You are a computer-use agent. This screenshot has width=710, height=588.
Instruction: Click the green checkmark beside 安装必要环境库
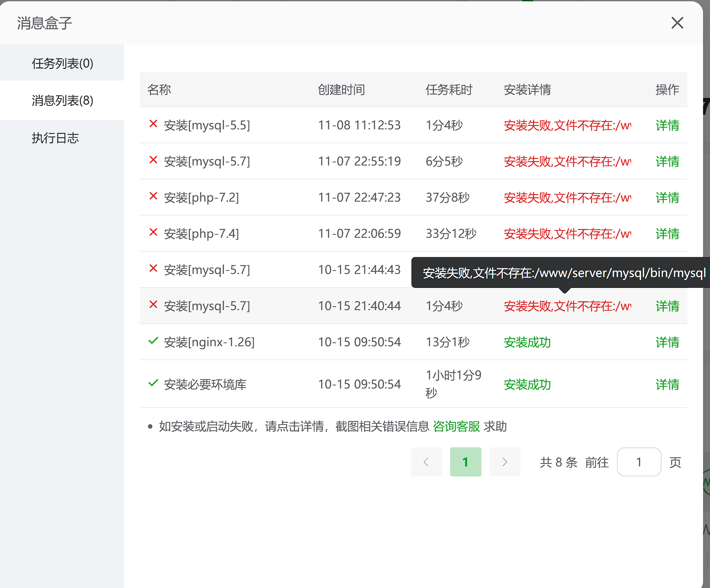[x=153, y=383]
